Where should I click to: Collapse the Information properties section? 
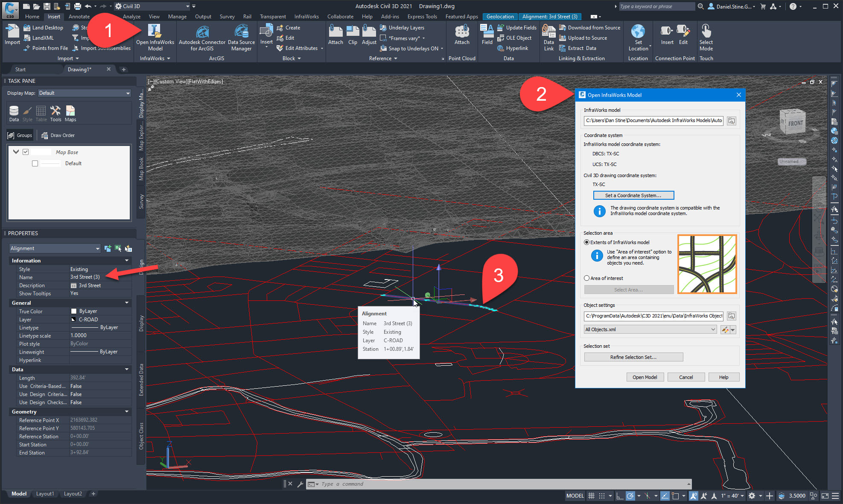[x=127, y=261]
